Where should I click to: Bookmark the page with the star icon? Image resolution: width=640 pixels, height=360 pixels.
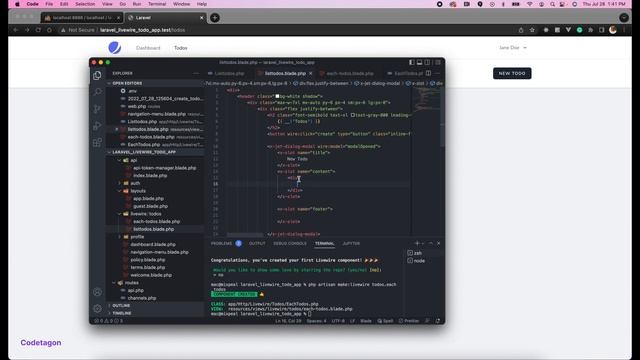(532, 30)
